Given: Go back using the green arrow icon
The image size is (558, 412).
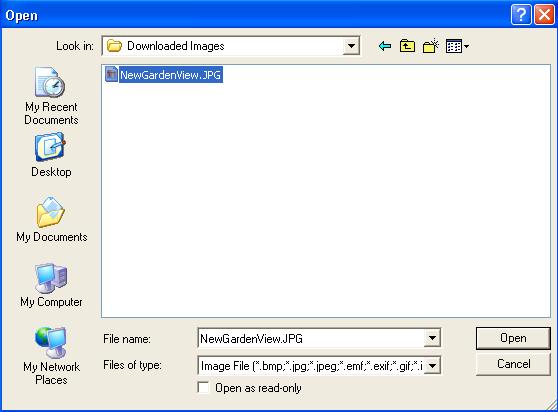Looking at the screenshot, I should point(385,46).
